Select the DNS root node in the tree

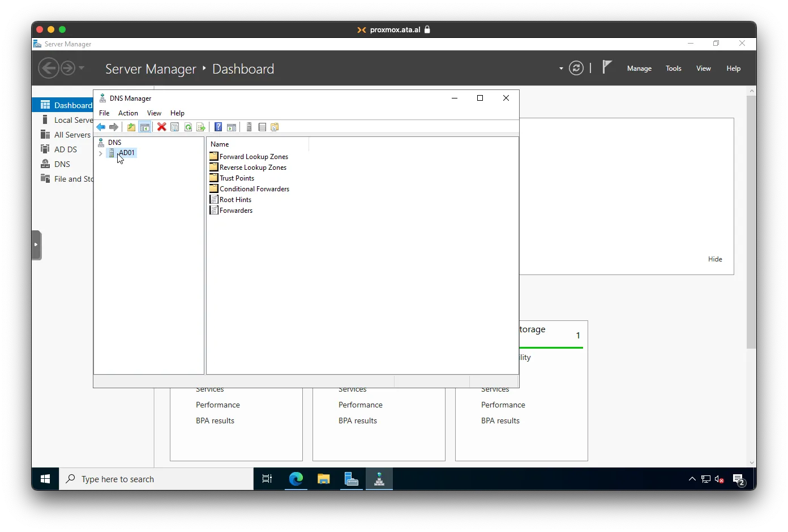point(114,143)
